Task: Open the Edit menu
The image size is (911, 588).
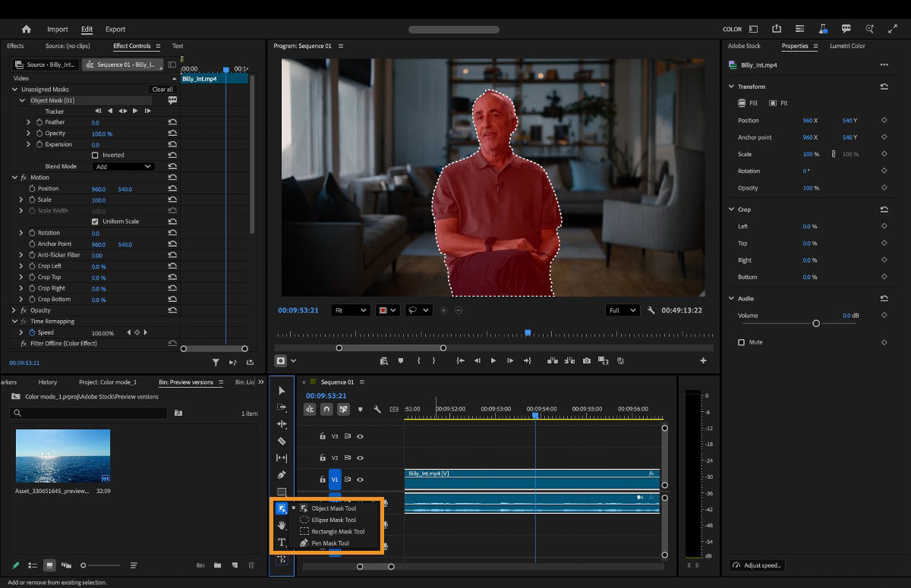Action: (87, 29)
